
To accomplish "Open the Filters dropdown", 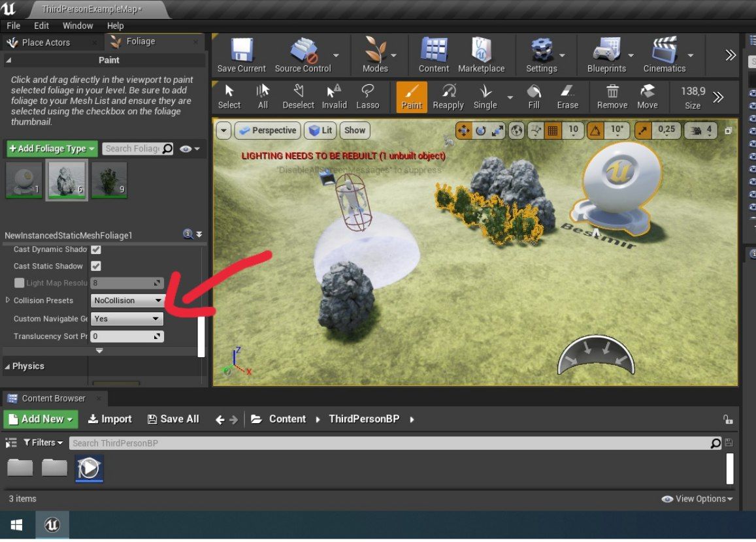I will [x=43, y=442].
